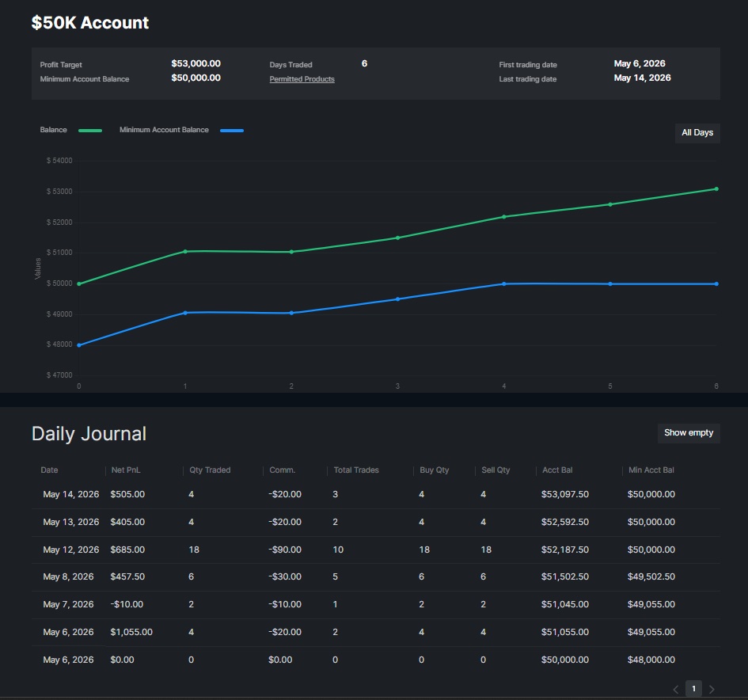Click the blue minimum balance point at day 0
Image resolution: width=748 pixels, height=700 pixels.
click(79, 345)
